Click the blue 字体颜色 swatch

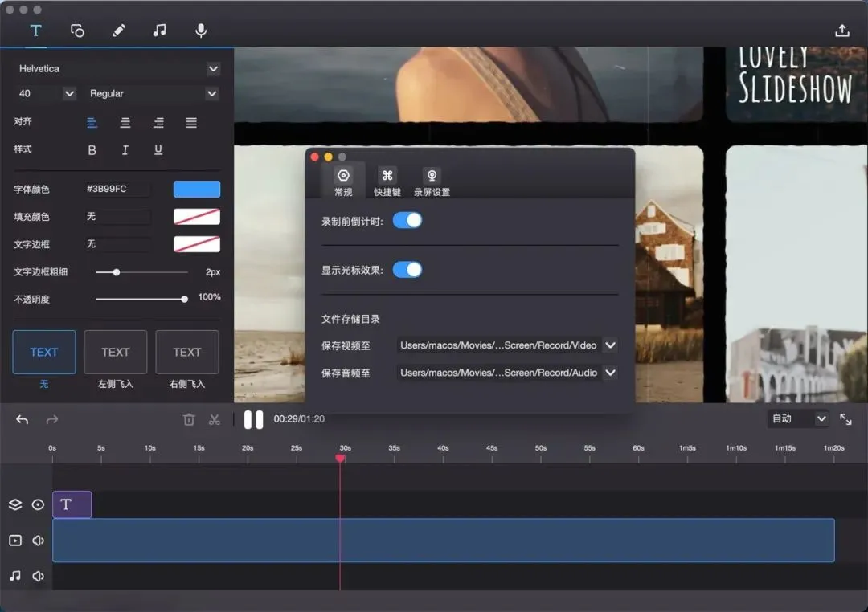click(197, 190)
